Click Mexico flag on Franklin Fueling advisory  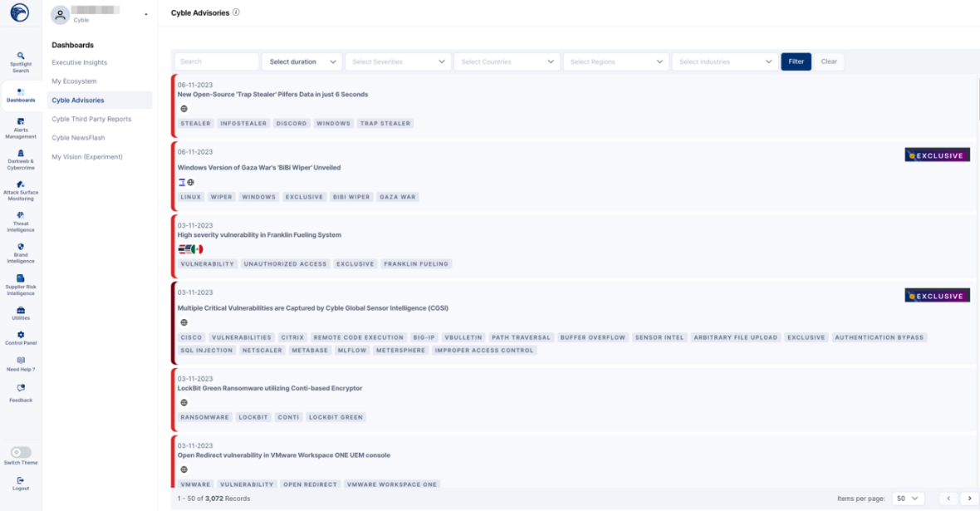(x=198, y=249)
